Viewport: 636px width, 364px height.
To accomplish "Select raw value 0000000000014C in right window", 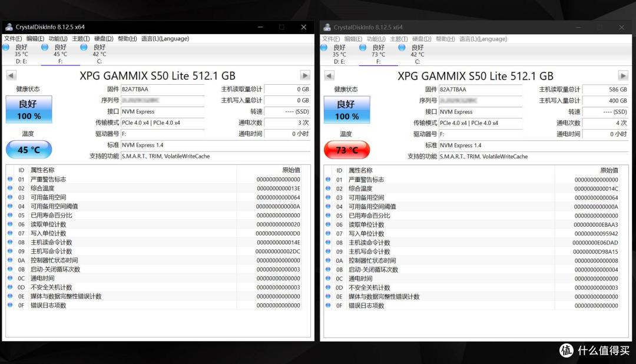I will (596, 188).
